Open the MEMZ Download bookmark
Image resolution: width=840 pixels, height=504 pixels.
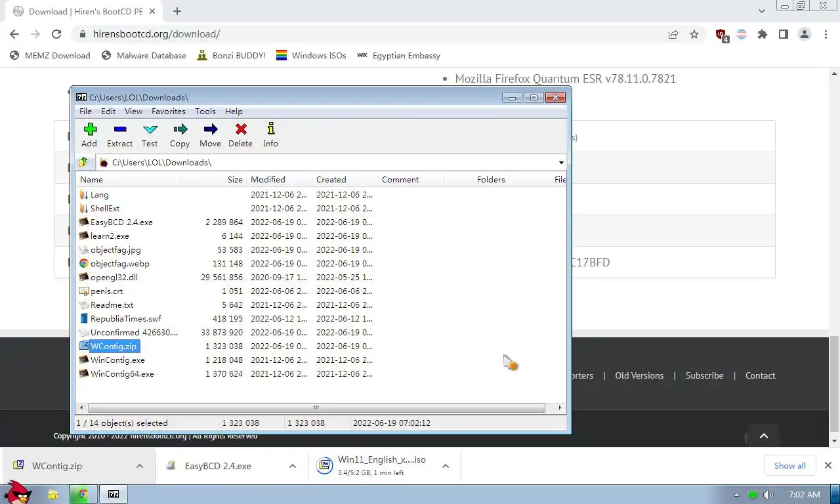tap(51, 56)
